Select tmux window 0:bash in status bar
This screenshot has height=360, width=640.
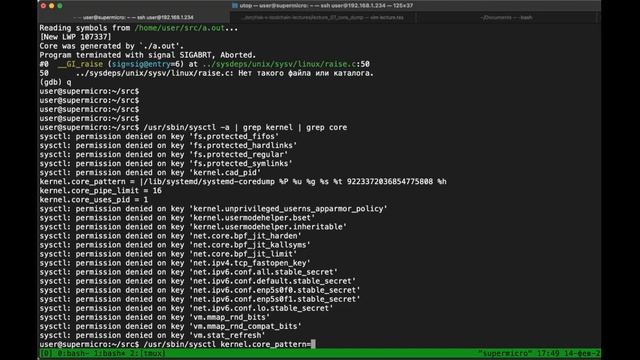point(72,353)
